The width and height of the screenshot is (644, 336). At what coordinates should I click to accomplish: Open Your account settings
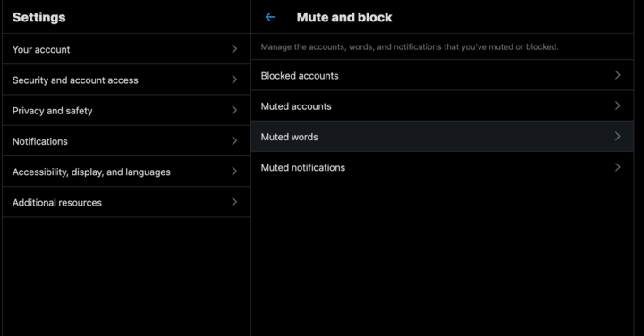click(126, 49)
